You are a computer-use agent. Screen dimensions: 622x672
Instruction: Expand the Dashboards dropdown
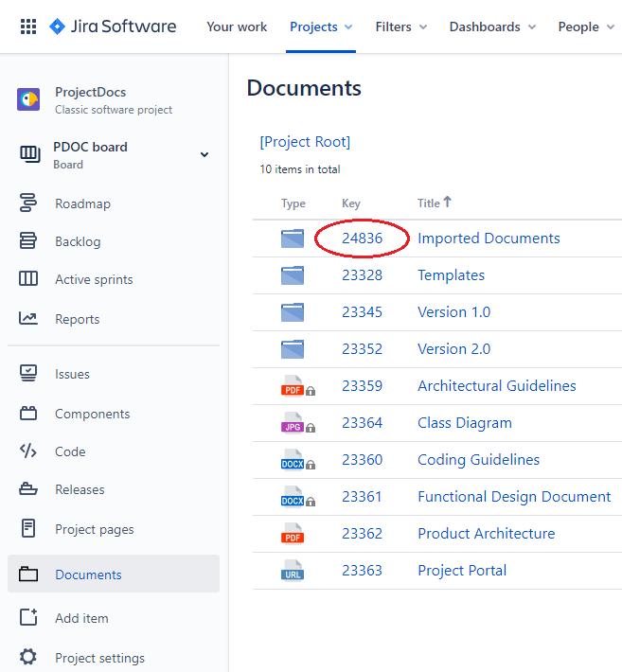tap(492, 27)
